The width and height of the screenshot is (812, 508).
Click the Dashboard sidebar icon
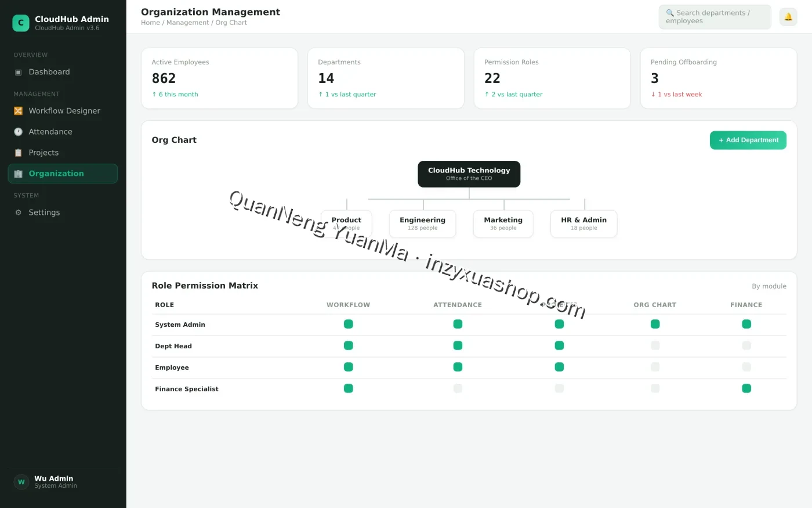point(18,72)
